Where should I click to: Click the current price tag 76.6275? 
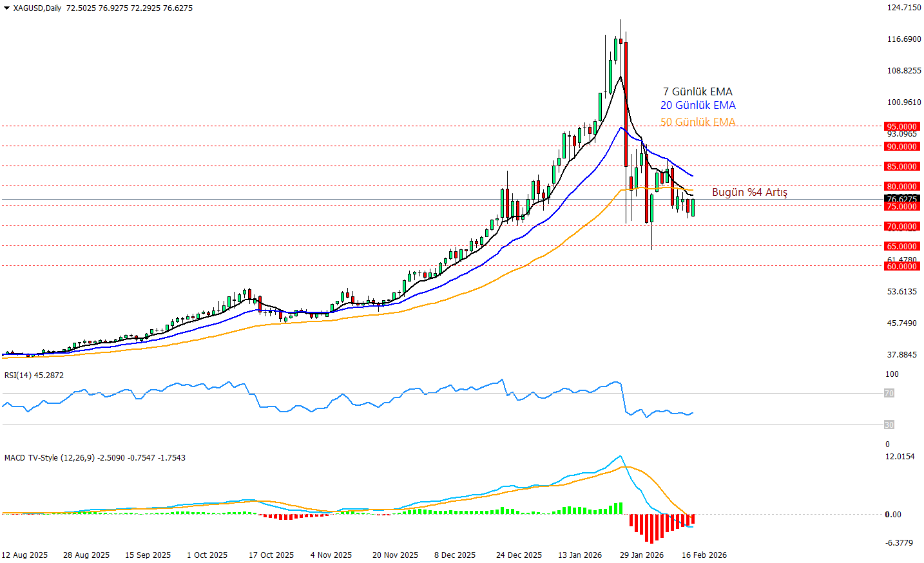click(x=901, y=199)
